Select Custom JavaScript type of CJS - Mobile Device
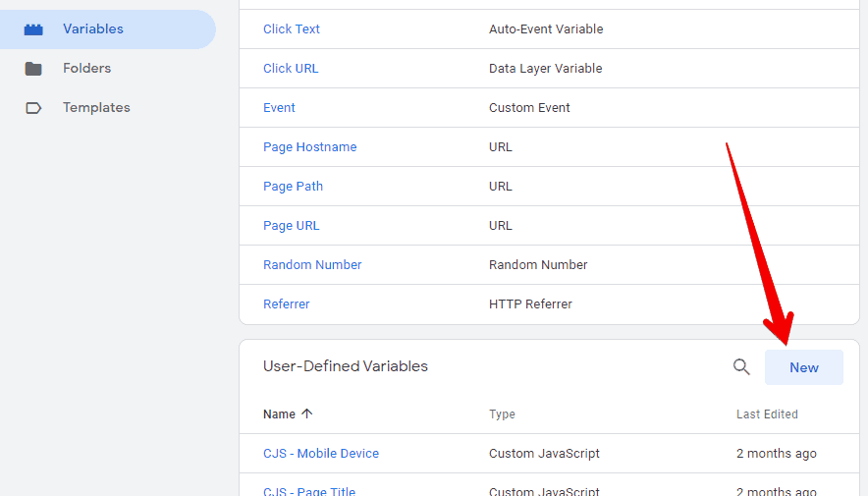The image size is (868, 496). click(544, 454)
